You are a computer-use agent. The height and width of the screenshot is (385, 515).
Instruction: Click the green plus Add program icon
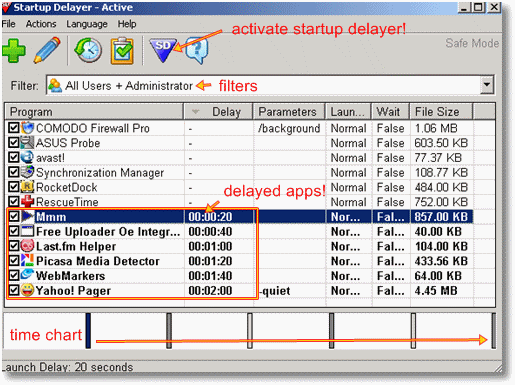pyautogui.click(x=14, y=51)
